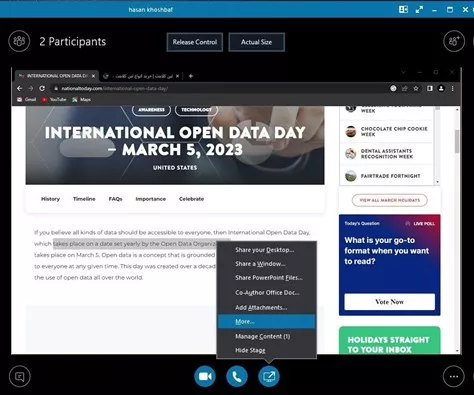Image resolution: width=474 pixels, height=395 pixels.
Task: Click the Technology category tag
Action: coord(196,110)
